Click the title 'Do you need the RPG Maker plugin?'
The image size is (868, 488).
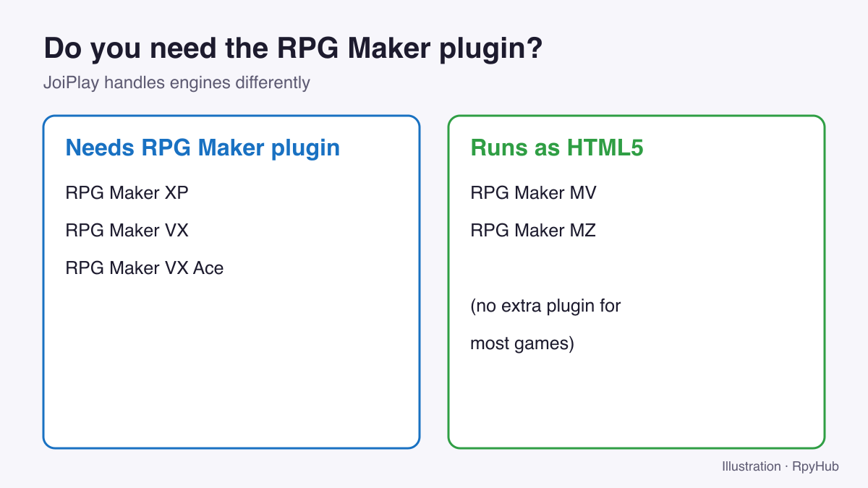click(293, 49)
